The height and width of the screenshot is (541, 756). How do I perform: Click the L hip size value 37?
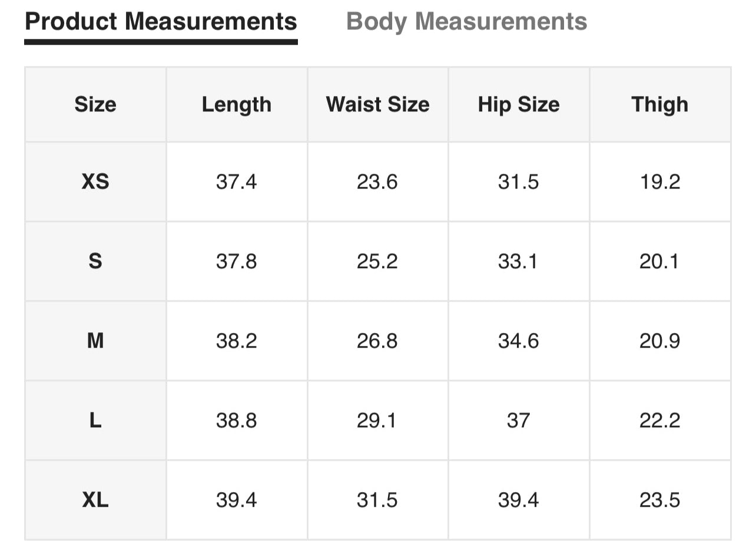[x=518, y=420]
